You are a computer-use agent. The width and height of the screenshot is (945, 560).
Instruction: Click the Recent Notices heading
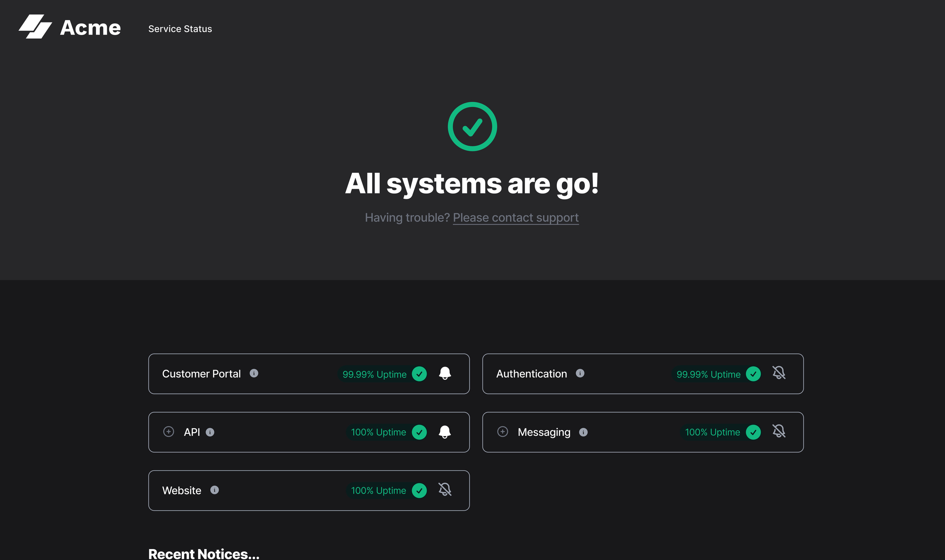click(204, 554)
